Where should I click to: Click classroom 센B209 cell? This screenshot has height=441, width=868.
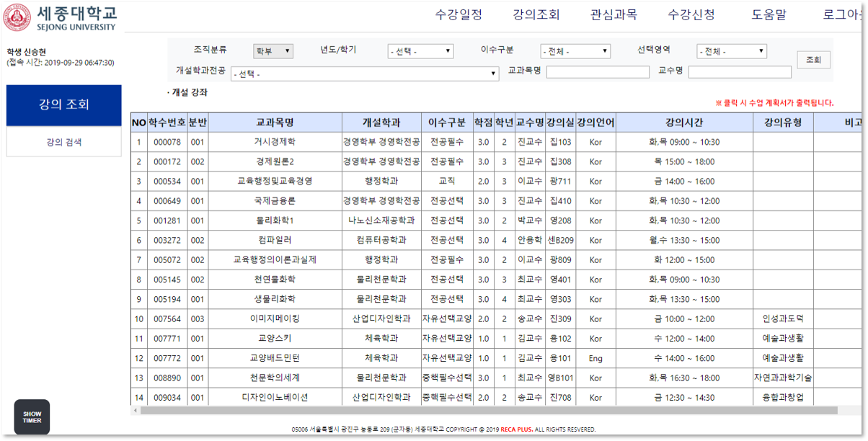(560, 240)
